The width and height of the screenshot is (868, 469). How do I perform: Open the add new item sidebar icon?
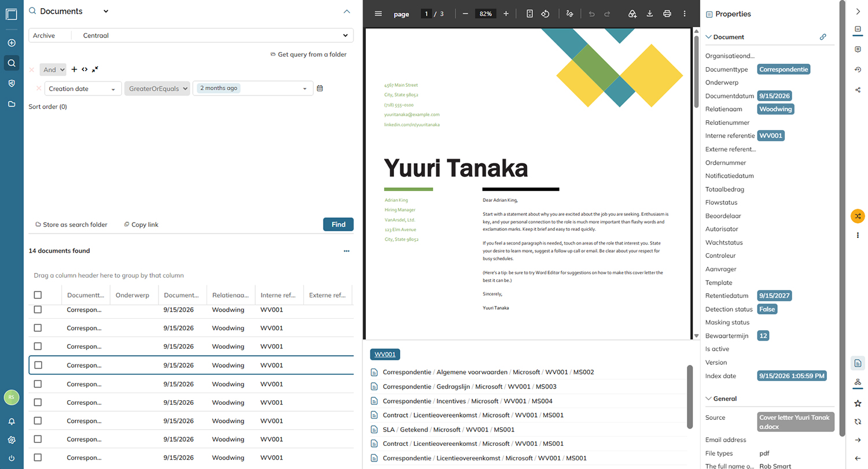point(12,43)
